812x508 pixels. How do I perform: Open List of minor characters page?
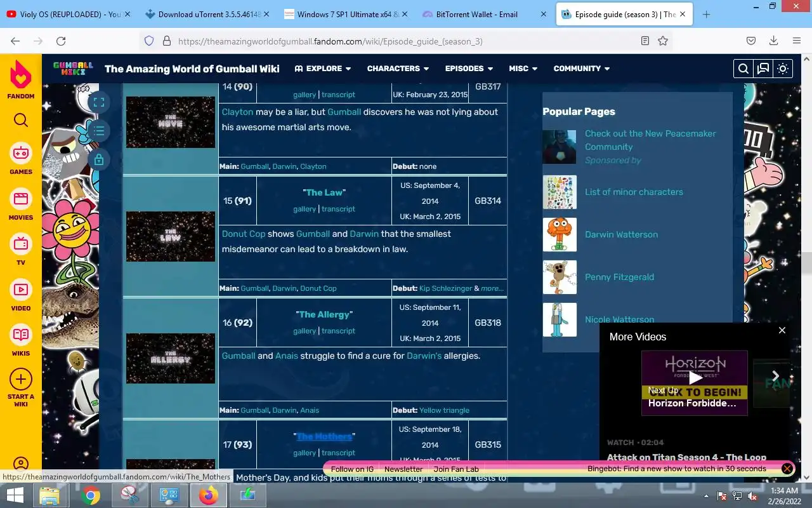[x=634, y=192]
